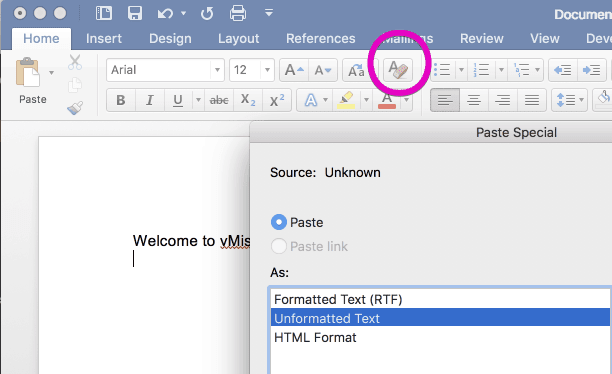Open the undo history dropdown arrow
612x374 pixels.
183,13
